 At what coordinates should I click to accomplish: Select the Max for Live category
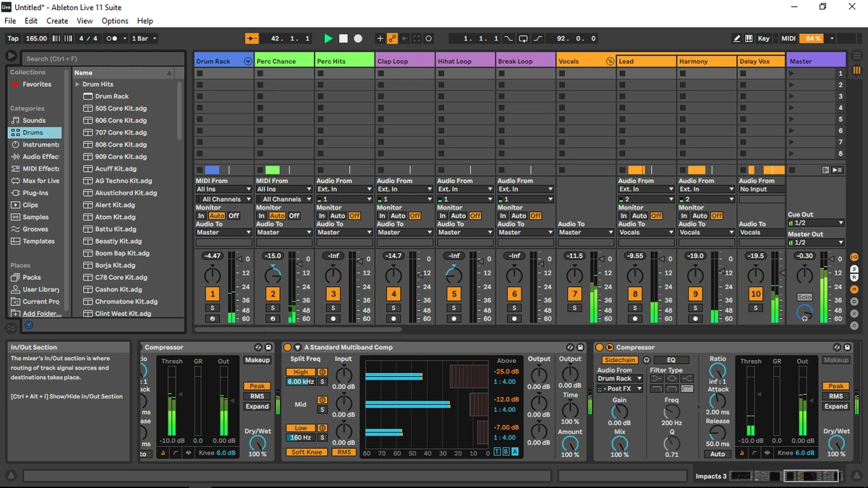(34, 181)
